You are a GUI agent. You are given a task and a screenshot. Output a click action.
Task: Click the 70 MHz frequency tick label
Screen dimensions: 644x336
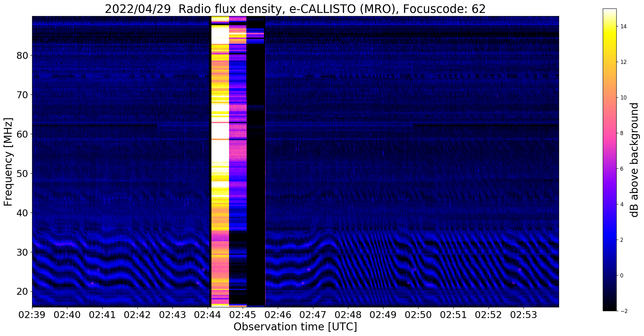tap(22, 94)
